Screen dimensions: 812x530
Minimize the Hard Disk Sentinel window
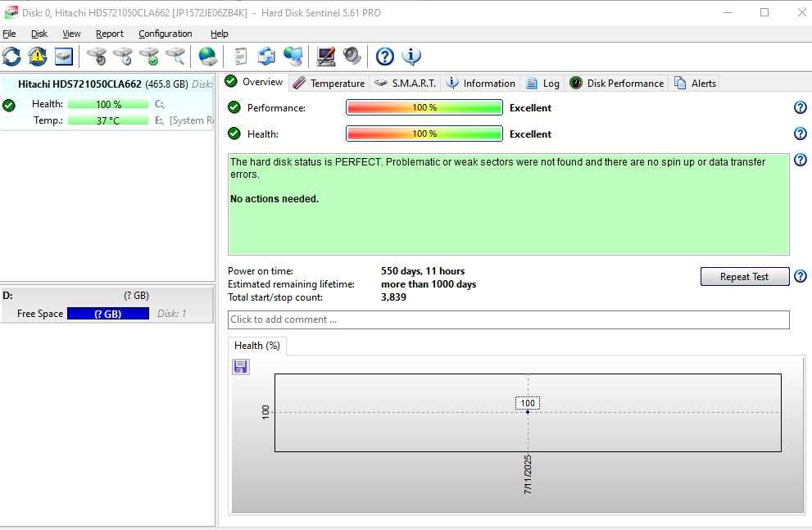(x=728, y=12)
